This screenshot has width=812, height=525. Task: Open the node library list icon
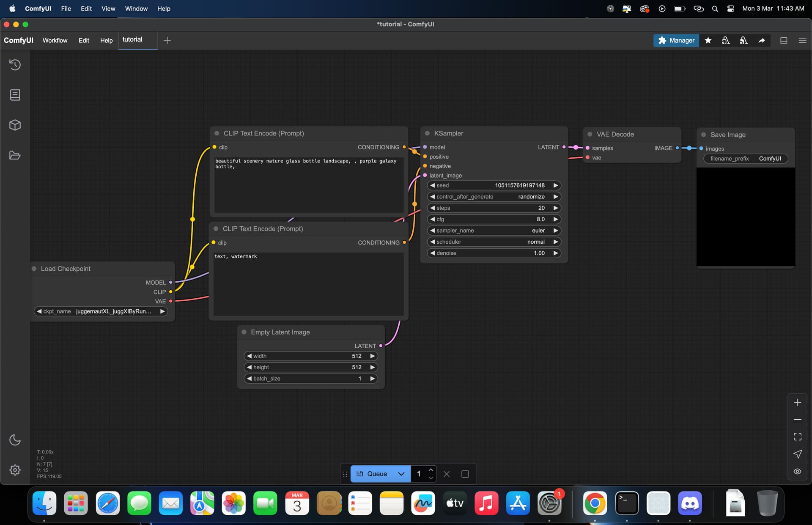click(x=15, y=95)
